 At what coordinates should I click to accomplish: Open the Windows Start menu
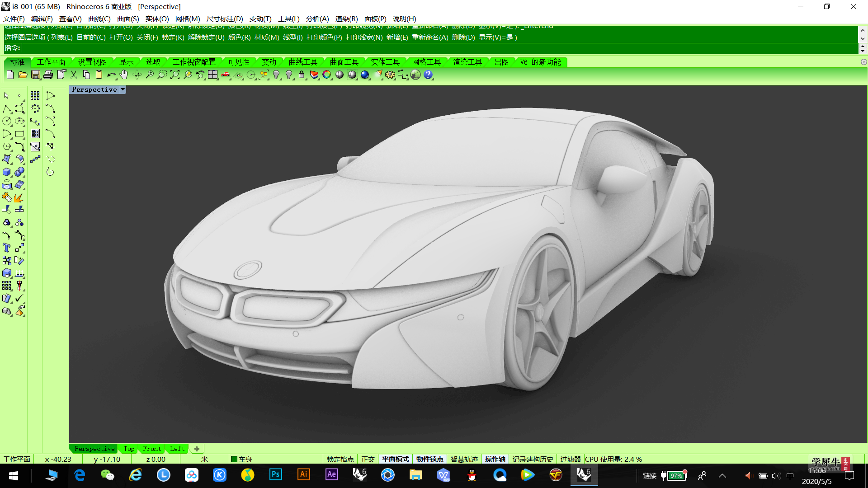coord(14,475)
